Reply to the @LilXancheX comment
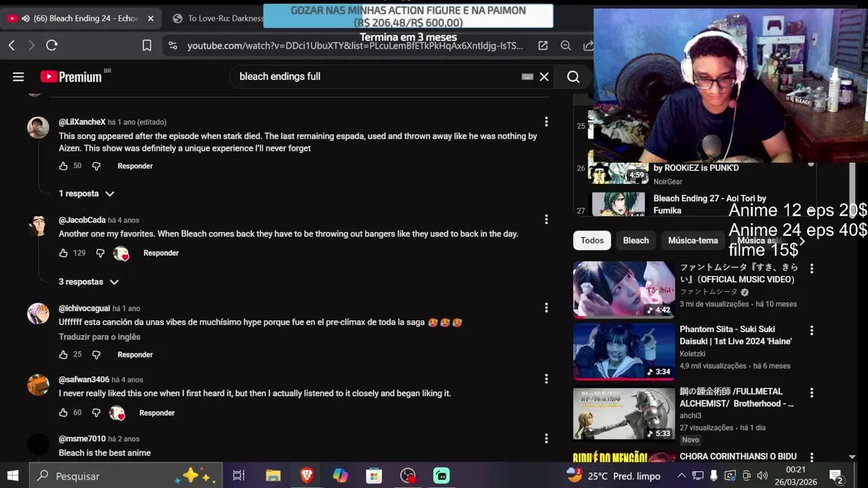This screenshot has width=868, height=488. [x=135, y=166]
